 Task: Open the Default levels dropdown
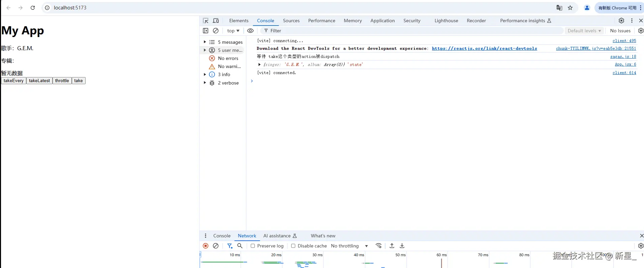[x=584, y=31]
